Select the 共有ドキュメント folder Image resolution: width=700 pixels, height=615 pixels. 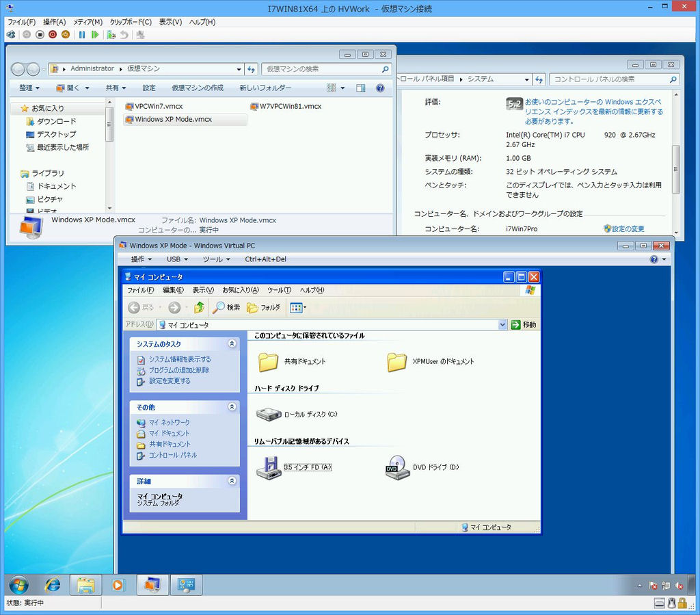pos(291,361)
